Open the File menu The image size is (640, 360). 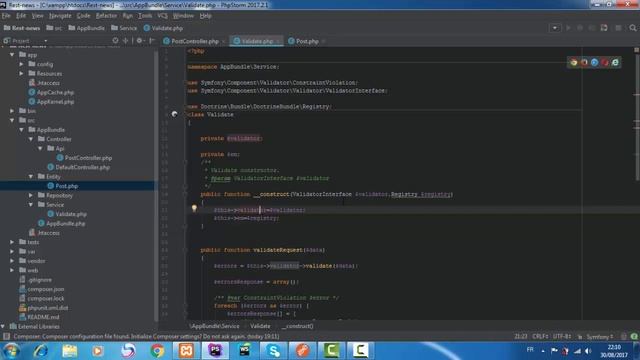[x=6, y=16]
